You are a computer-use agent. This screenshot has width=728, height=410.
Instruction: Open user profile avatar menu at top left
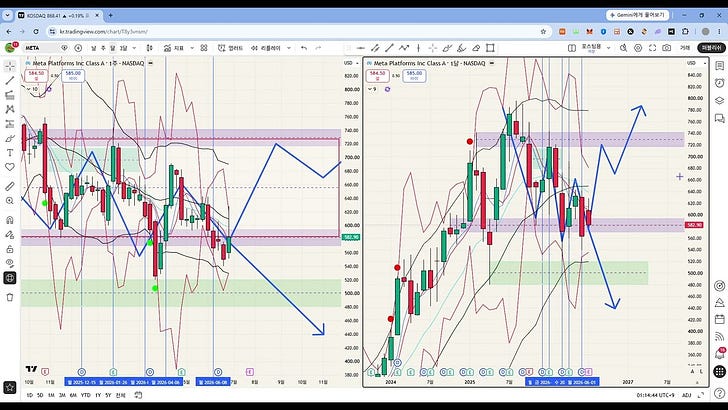tap(10, 47)
